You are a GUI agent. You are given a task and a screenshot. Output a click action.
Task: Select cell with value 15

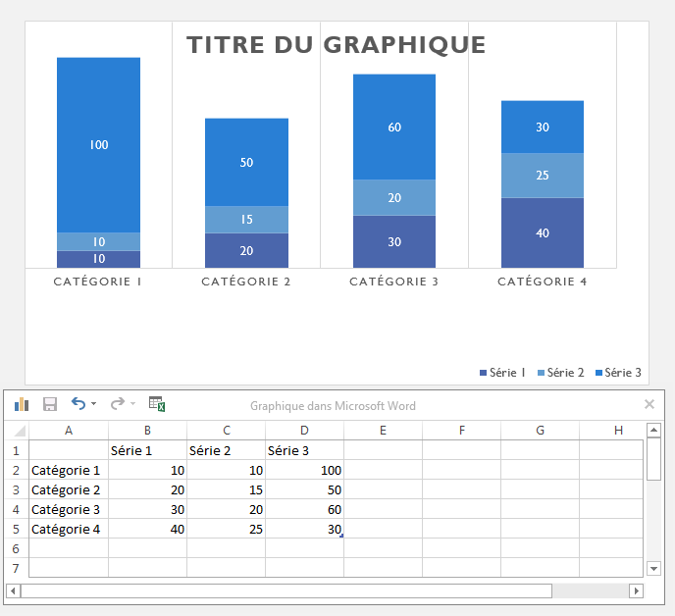[226, 489]
